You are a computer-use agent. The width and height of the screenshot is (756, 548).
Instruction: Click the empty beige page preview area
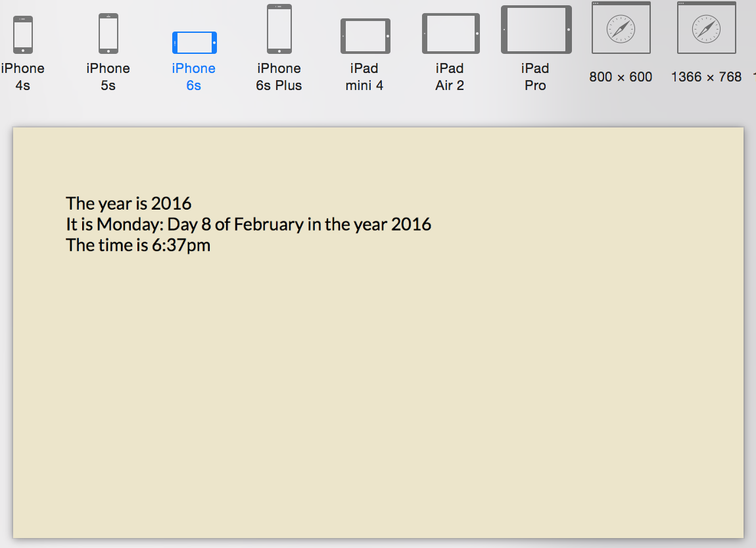point(378,394)
